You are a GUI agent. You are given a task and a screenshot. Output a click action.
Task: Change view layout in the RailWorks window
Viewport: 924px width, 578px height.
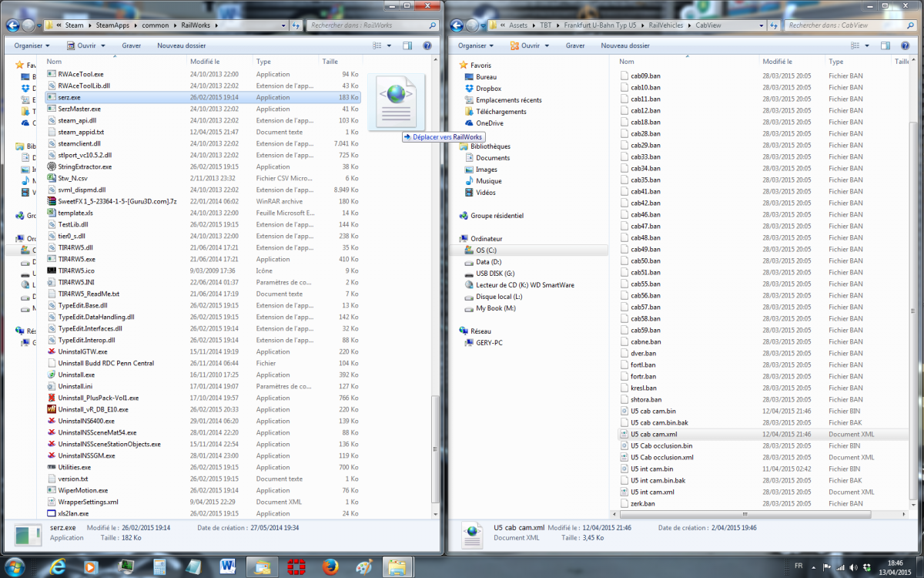coord(378,45)
